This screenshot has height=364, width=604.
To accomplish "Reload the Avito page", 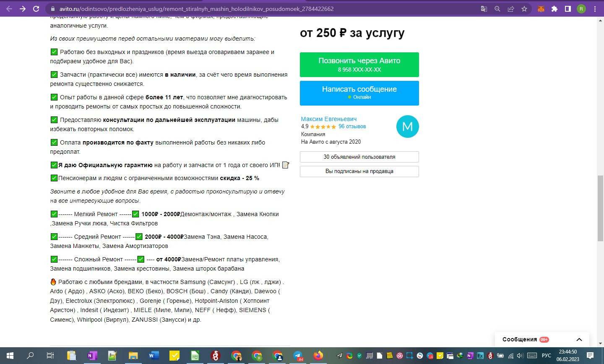I will click(x=36, y=9).
